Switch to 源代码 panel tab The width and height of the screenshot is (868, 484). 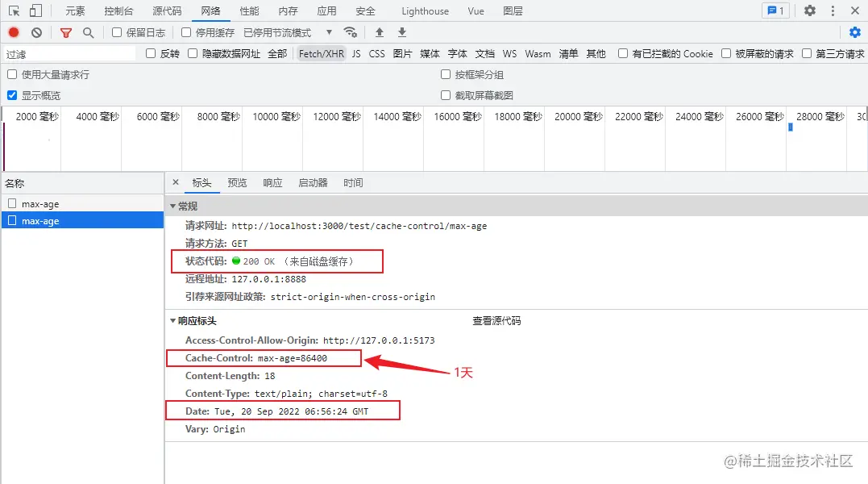(167, 11)
